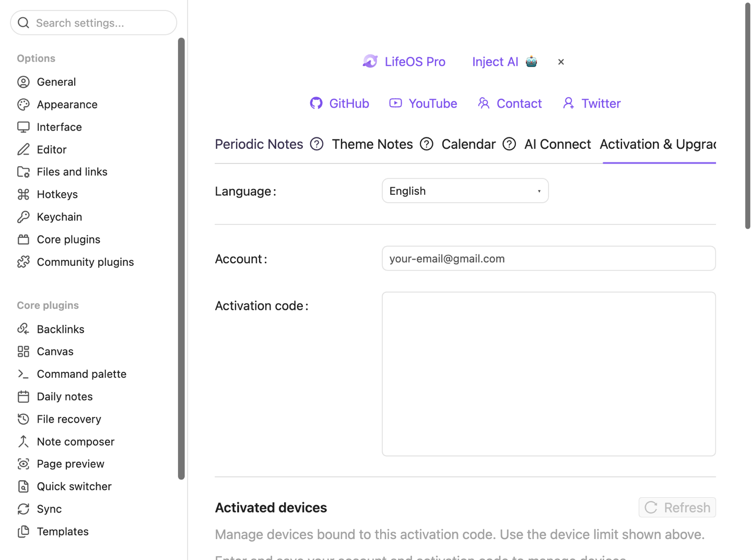This screenshot has width=752, height=560.
Task: Open the Language dropdown
Action: (x=465, y=191)
